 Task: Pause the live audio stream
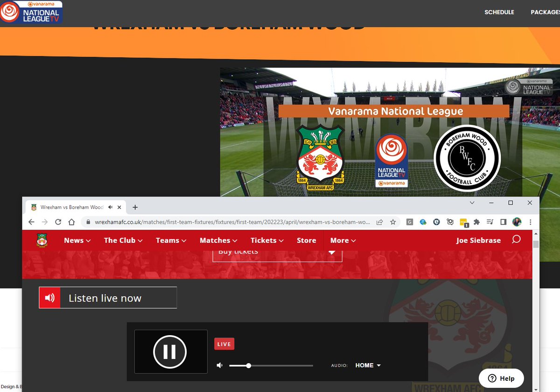pos(170,352)
